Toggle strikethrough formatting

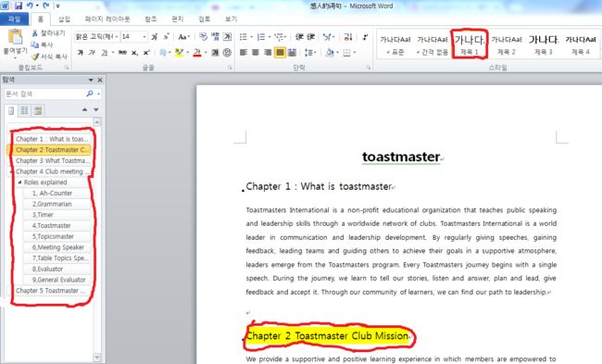122,53
